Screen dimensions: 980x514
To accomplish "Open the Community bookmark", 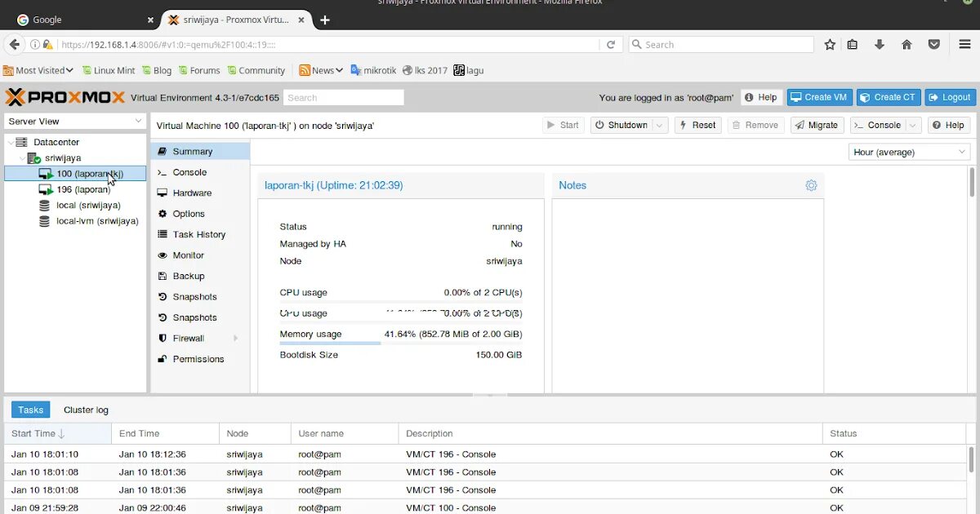I will [256, 70].
